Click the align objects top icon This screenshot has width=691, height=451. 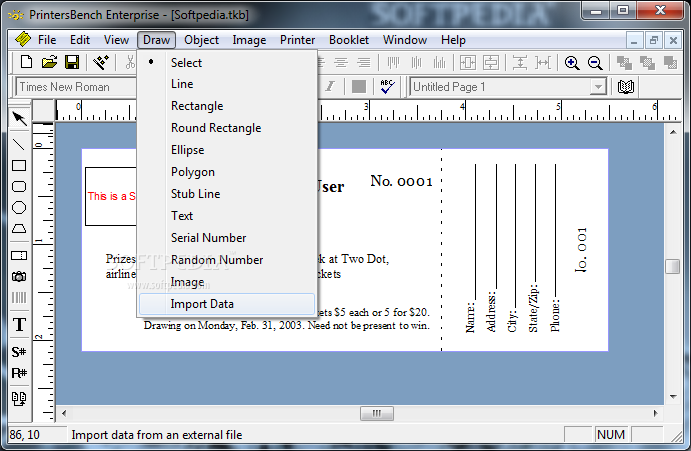pyautogui.click(x=393, y=63)
